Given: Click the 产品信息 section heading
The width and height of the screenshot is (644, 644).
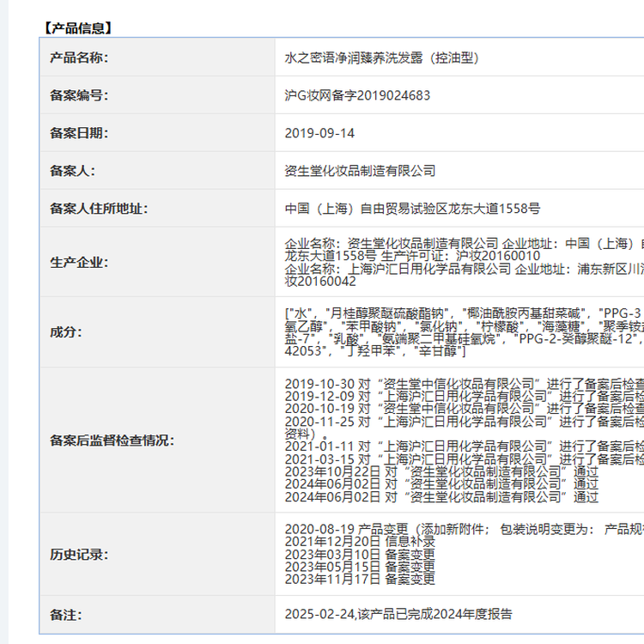Looking at the screenshot, I should click(x=77, y=27).
